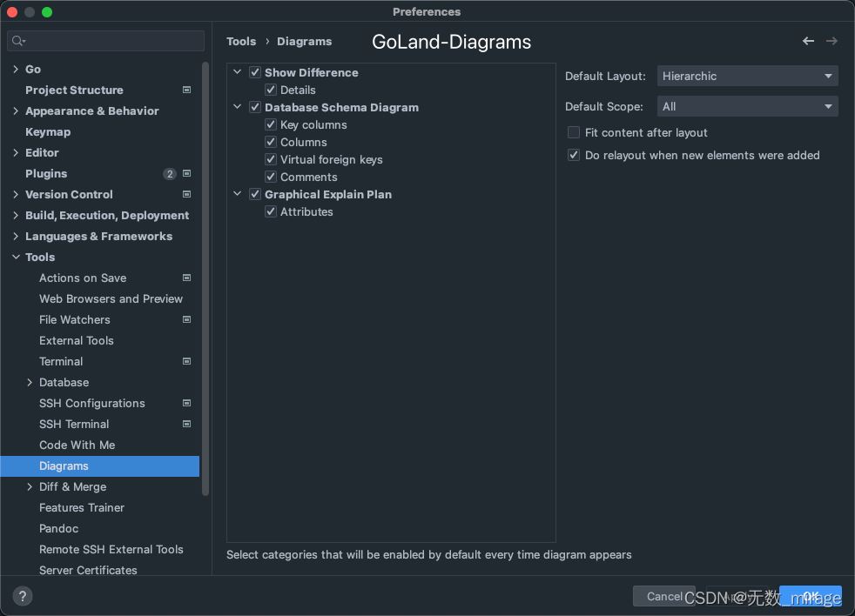The width and height of the screenshot is (855, 616).
Task: Open Project Structure settings
Action: [x=74, y=90]
